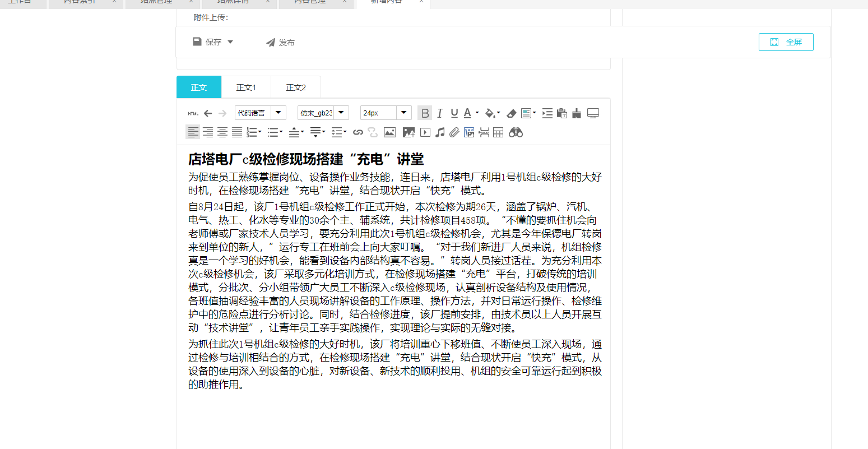Attach a file with paperclip icon

[x=454, y=132]
